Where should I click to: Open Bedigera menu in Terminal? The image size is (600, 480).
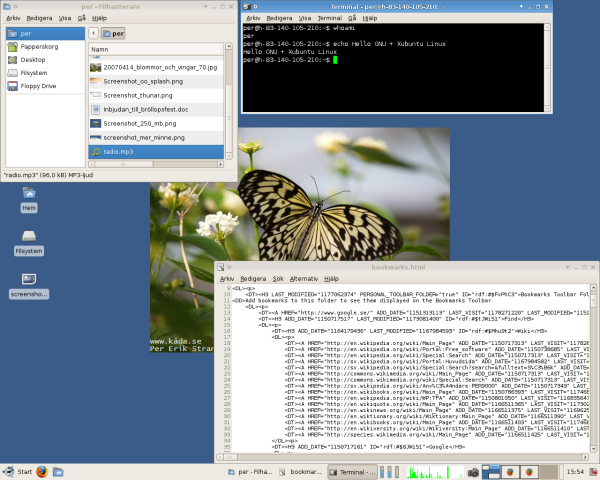(x=279, y=18)
